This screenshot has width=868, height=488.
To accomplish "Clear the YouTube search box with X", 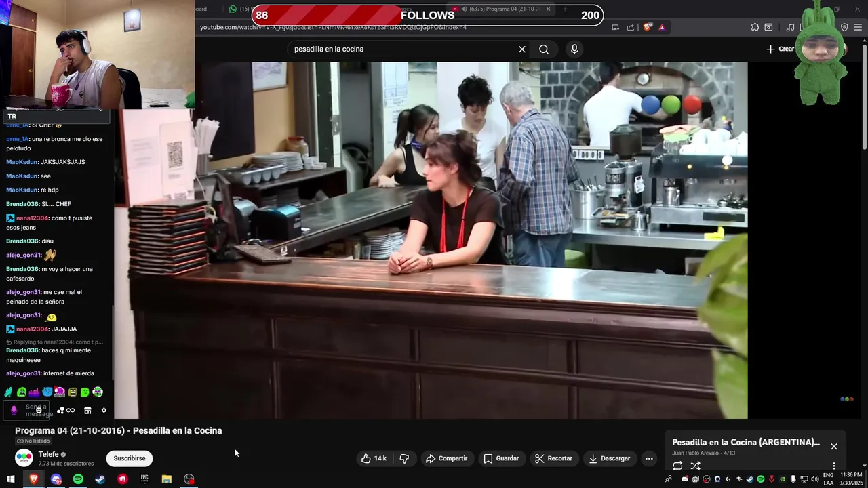I will pyautogui.click(x=522, y=49).
